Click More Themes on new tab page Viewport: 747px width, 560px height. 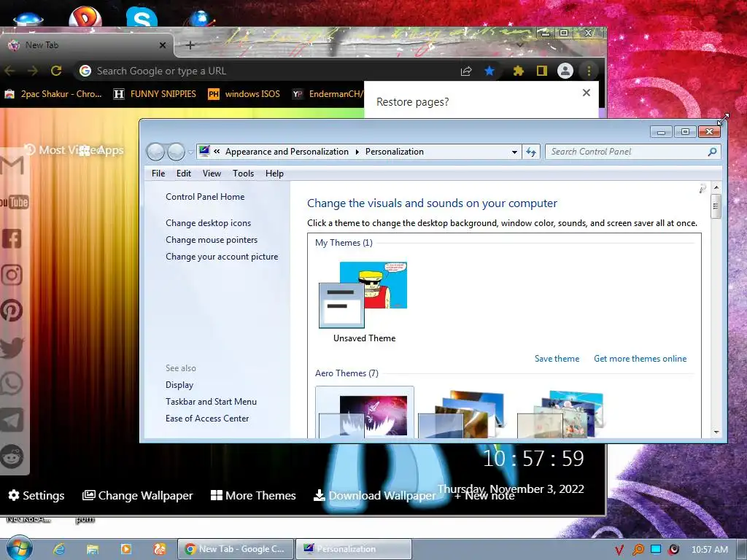coord(253,495)
